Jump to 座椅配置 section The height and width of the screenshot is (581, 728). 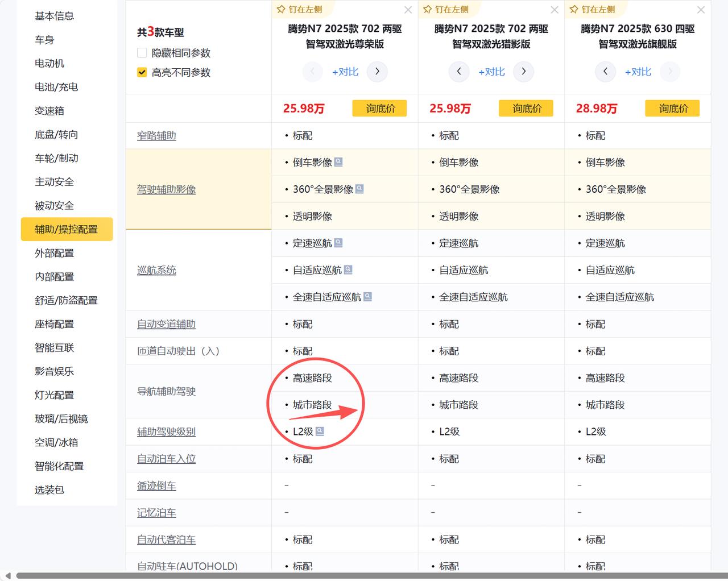click(x=55, y=324)
